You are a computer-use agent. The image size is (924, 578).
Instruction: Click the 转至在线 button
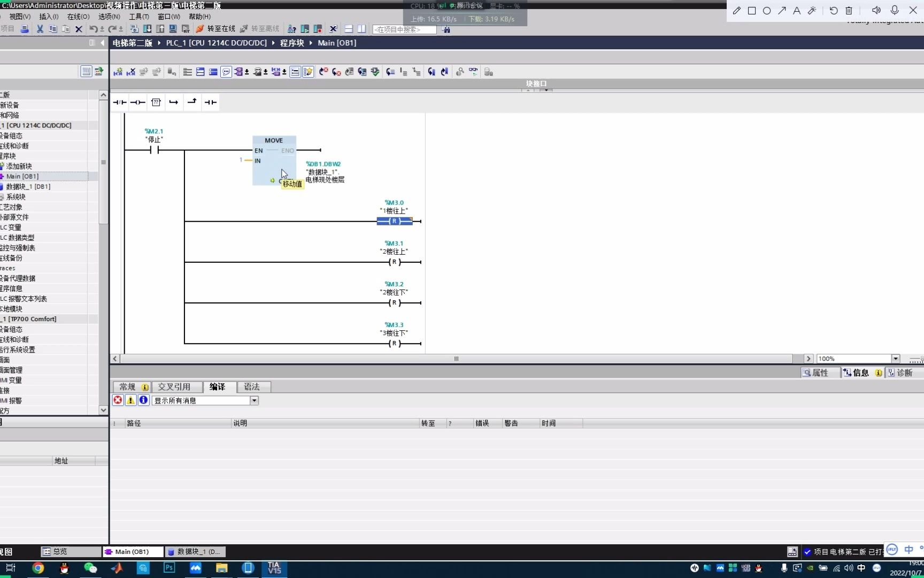[x=215, y=29]
